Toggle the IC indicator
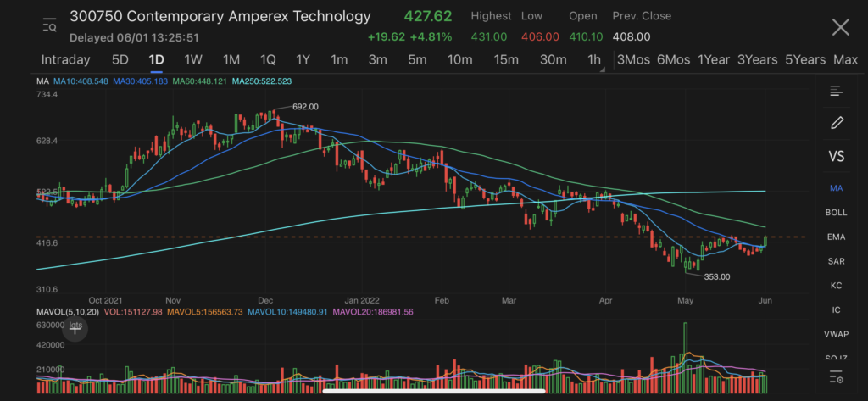868x401 pixels. [836, 310]
